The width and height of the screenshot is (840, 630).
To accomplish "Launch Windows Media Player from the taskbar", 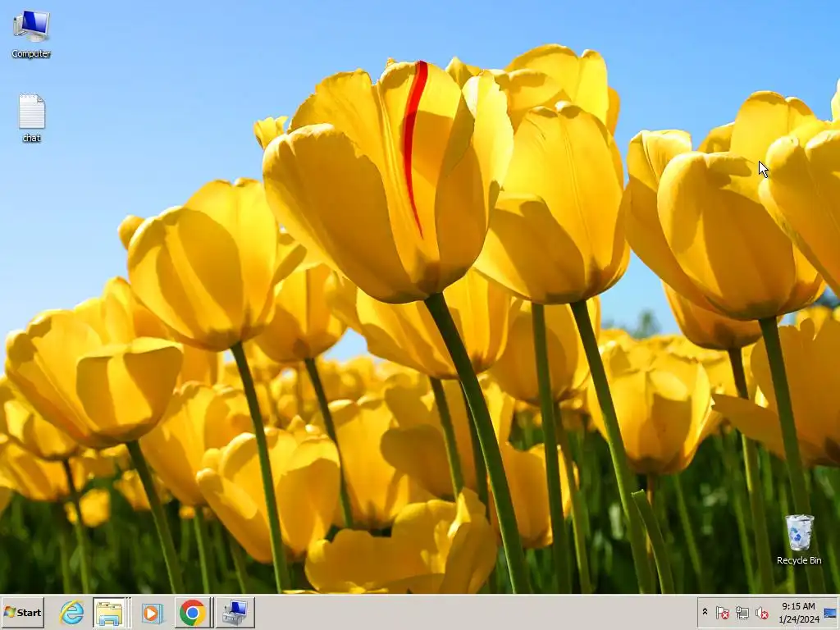I will [152, 612].
